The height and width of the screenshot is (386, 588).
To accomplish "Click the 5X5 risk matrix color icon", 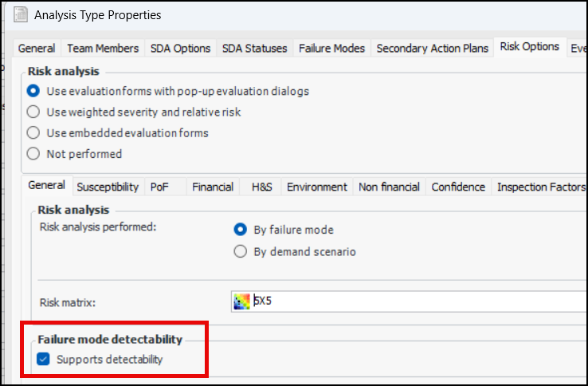I will [x=241, y=302].
